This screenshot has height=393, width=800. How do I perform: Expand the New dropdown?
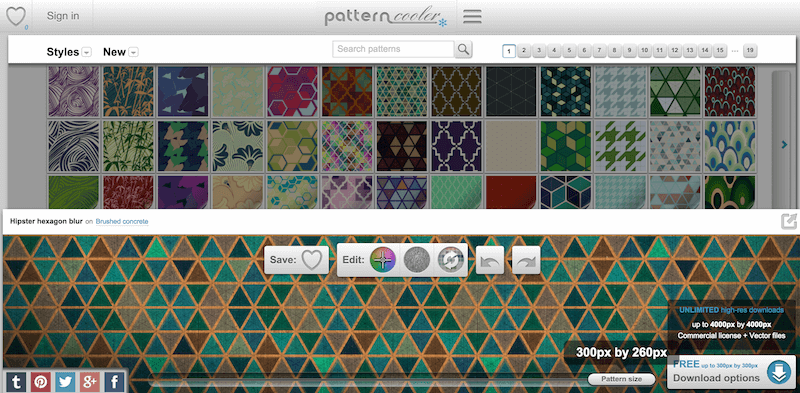pos(134,52)
